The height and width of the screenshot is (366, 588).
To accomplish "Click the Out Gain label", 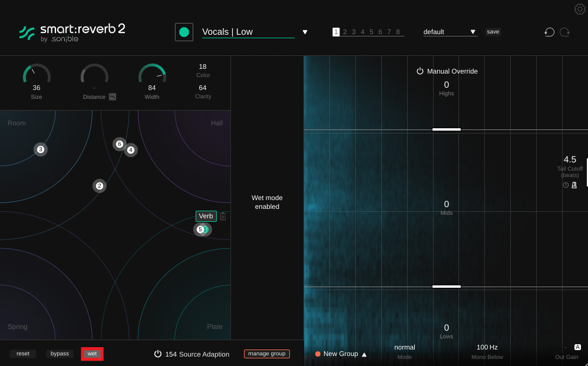I will 567,357.
